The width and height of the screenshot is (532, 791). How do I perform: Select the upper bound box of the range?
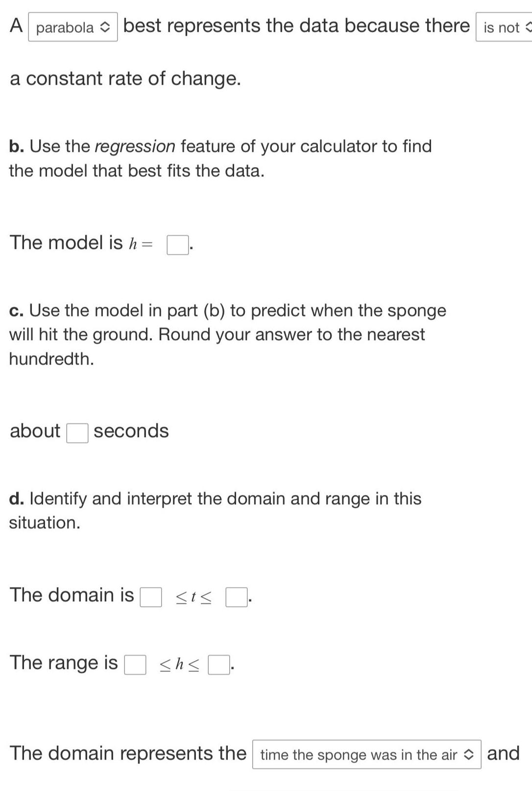(x=218, y=666)
